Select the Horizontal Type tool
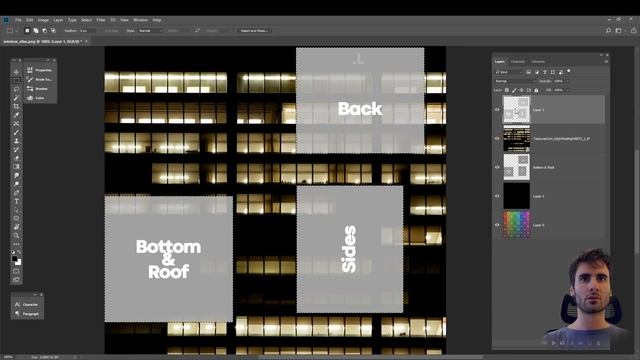Screen dimensions: 640x360 point(16,201)
